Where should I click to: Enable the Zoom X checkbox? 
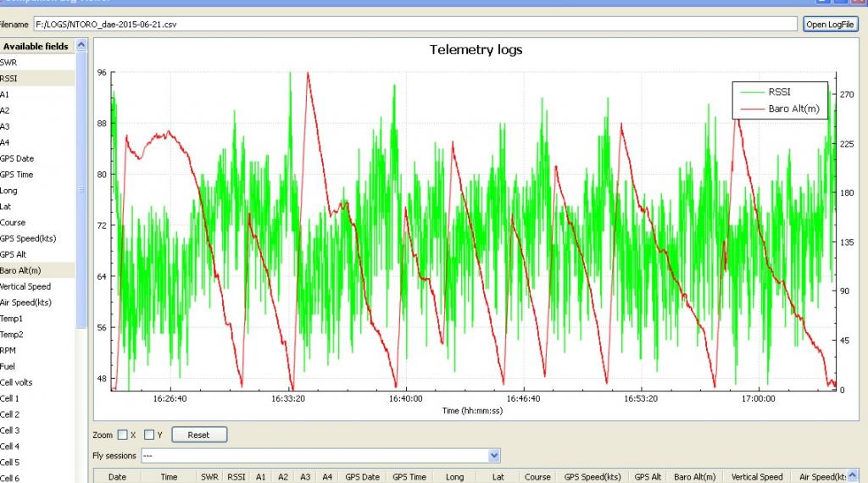123,435
